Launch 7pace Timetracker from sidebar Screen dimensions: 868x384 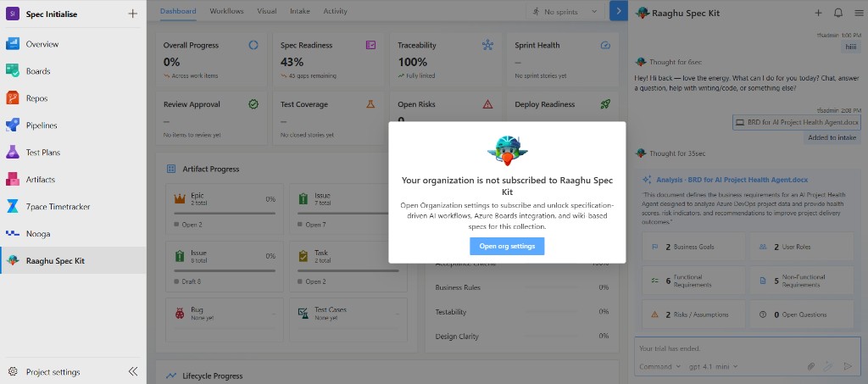[73, 207]
